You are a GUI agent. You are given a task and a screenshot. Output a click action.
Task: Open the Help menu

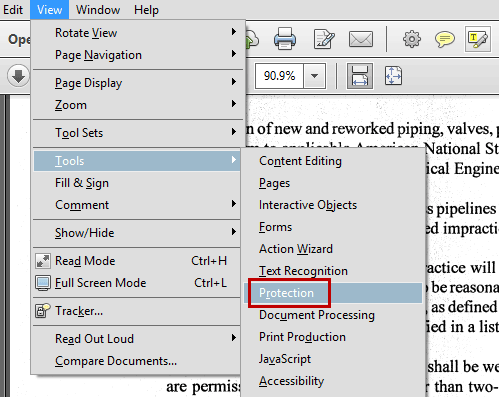point(146,10)
